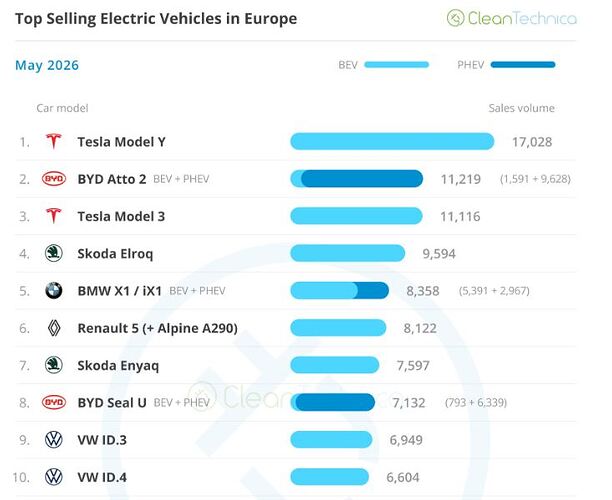Click the May 2026 date label
The height and width of the screenshot is (500, 612).
tap(47, 65)
